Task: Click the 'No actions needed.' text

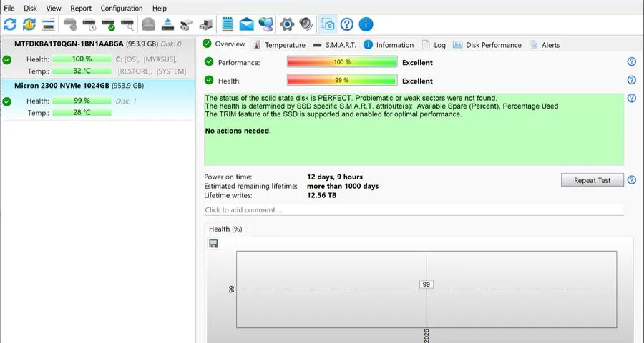Action: (x=238, y=131)
